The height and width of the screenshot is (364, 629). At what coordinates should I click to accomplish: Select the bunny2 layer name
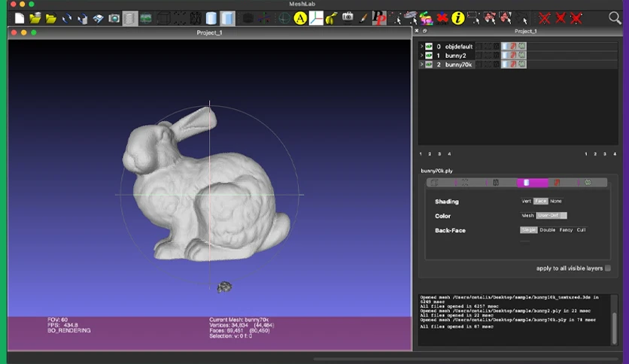tap(456, 56)
